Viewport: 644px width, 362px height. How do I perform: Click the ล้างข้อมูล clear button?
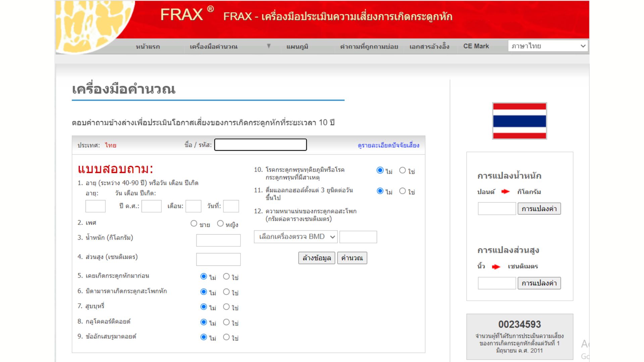coord(317,258)
